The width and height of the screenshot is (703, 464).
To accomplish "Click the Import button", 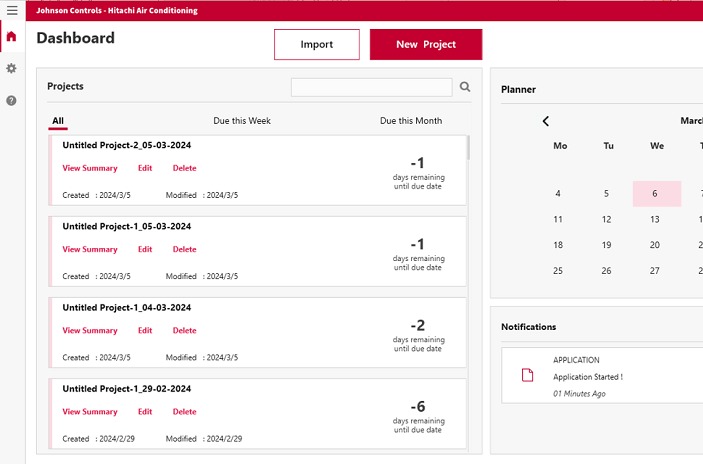I will point(317,45).
